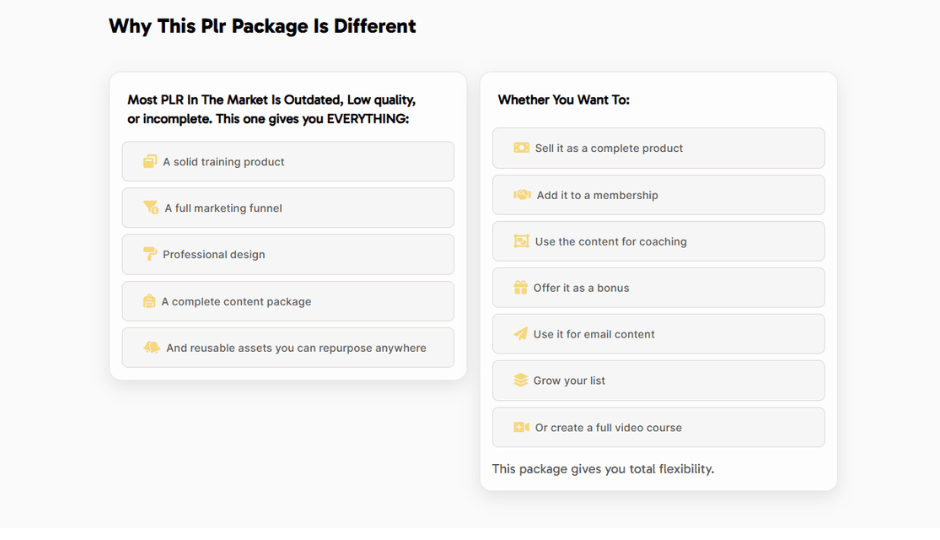This screenshot has width=940, height=540.
Task: Click the funnel icon next to marketing funnel
Action: click(x=151, y=207)
